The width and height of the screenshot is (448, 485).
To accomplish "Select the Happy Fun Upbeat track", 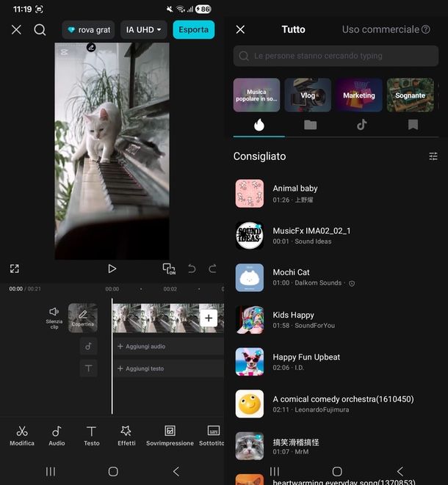I will [336, 362].
